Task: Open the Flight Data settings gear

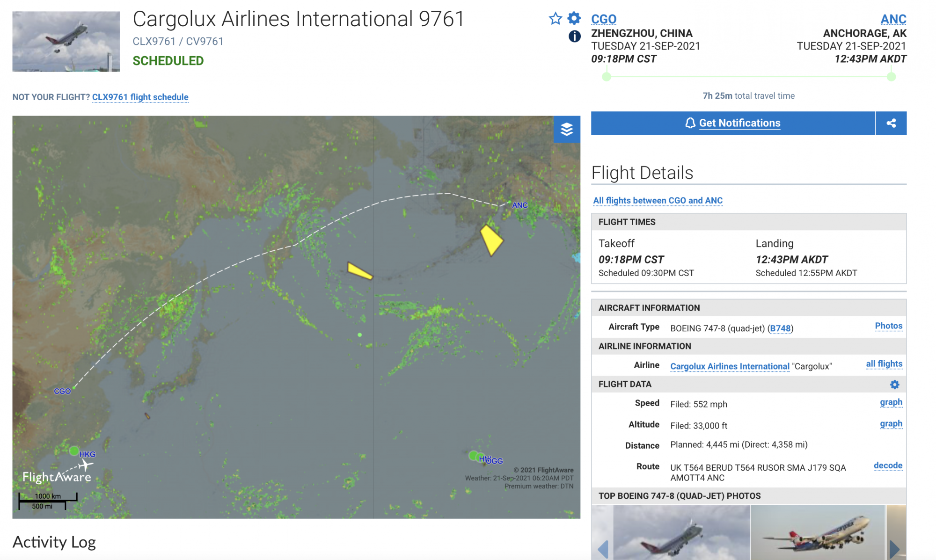Action: [894, 385]
